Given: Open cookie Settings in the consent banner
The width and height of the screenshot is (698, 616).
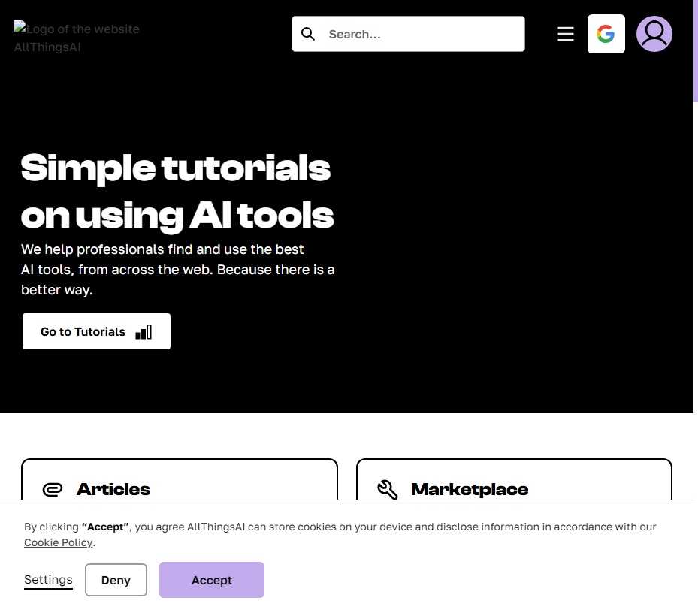Looking at the screenshot, I should click(48, 580).
